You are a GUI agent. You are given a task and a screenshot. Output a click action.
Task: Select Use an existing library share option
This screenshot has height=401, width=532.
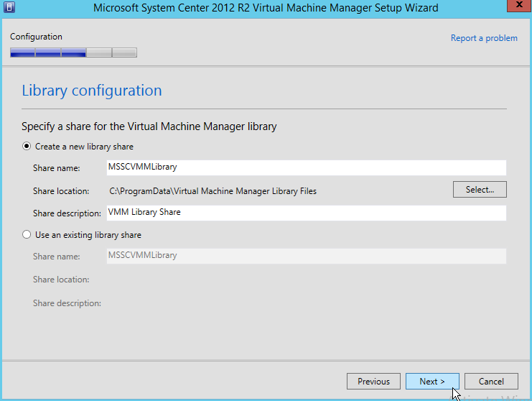point(27,235)
